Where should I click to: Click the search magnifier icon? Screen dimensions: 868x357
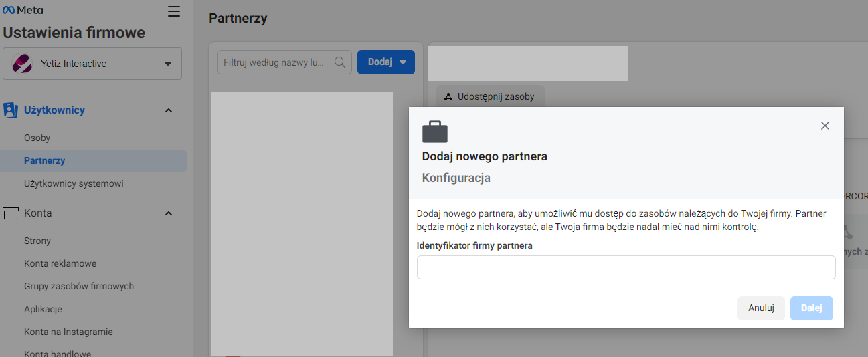coord(340,62)
